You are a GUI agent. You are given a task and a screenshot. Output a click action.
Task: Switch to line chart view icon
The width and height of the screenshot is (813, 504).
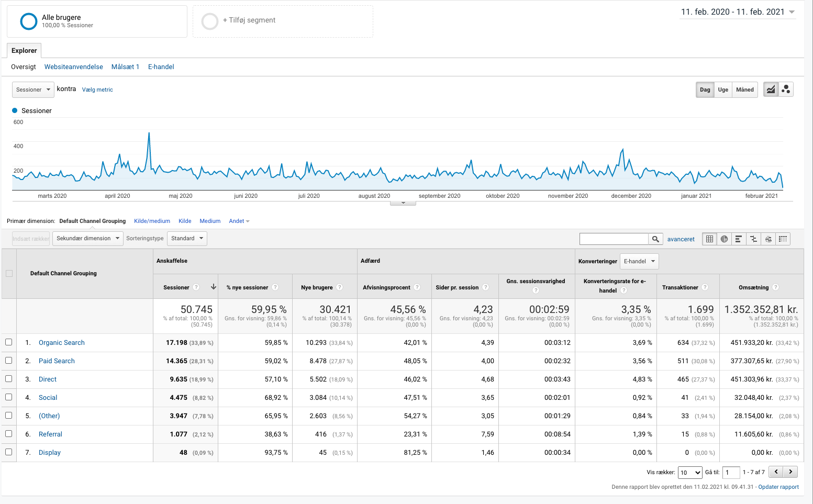point(771,89)
